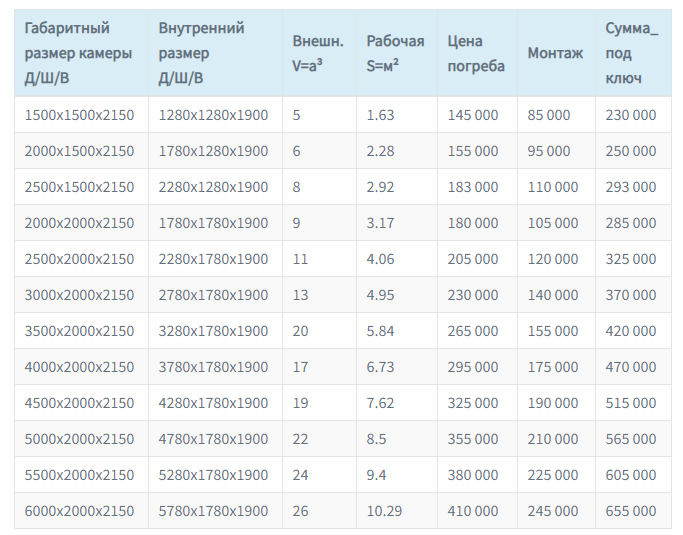The image size is (683, 535).
Task: Click the price value 325 000
Action: tap(473, 403)
